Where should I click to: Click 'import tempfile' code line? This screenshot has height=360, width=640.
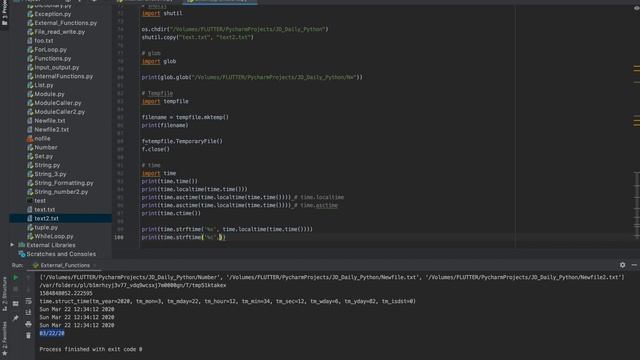165,101
